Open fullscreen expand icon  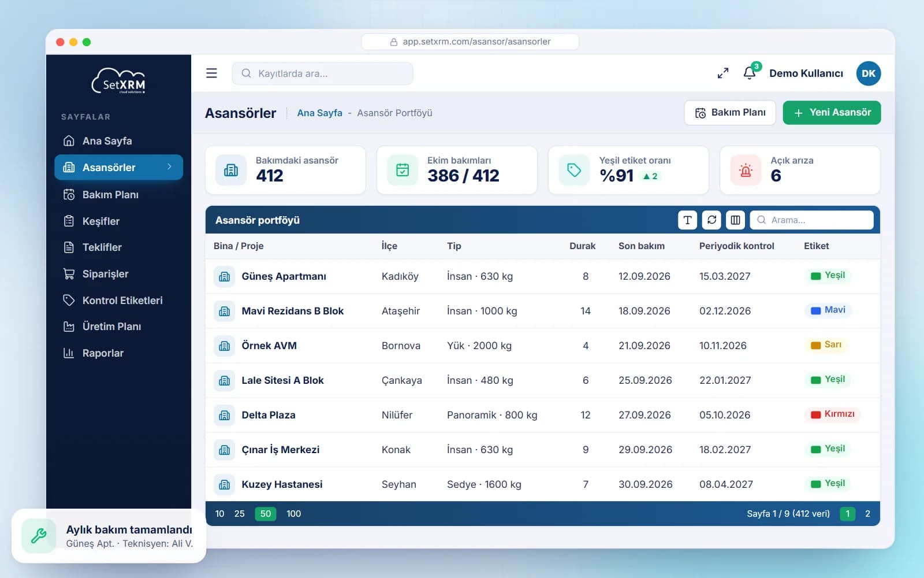(723, 73)
